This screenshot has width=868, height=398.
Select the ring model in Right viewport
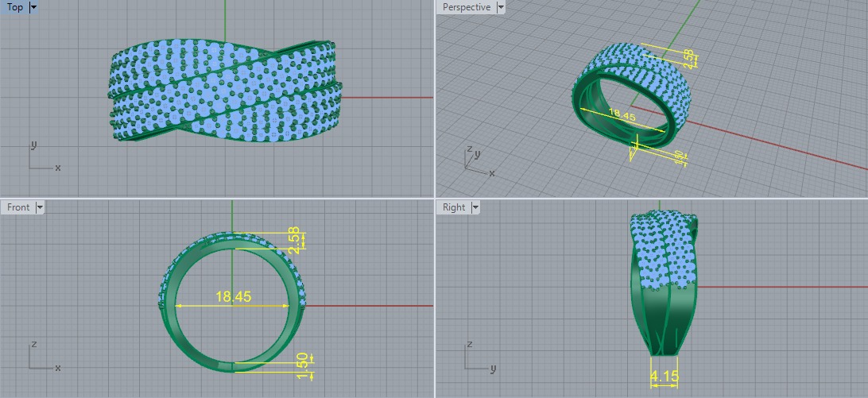[663, 282]
